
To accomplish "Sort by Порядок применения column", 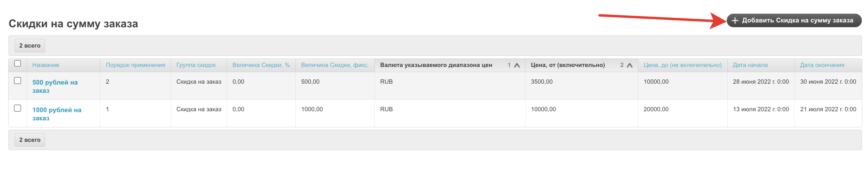I will [135, 65].
